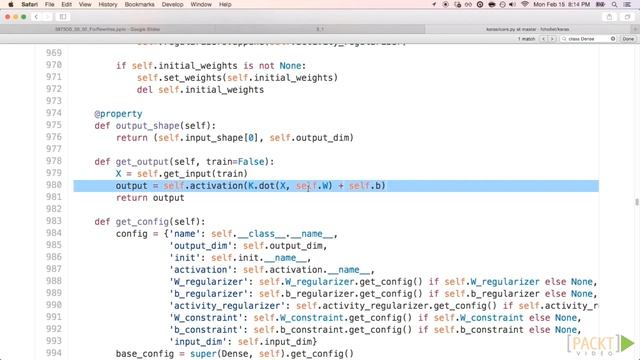This screenshot has width=640, height=360.
Task: Open the Help menu
Action: click(225, 4)
